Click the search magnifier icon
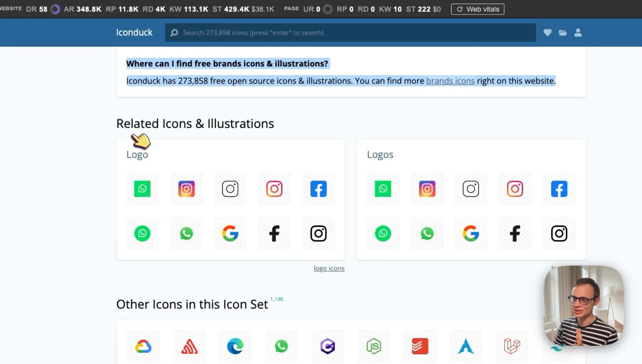642x364 pixels. tap(174, 33)
